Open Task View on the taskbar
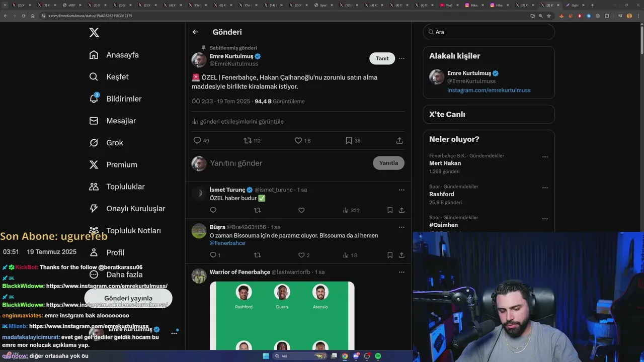The height and width of the screenshot is (362, 644). point(334,356)
